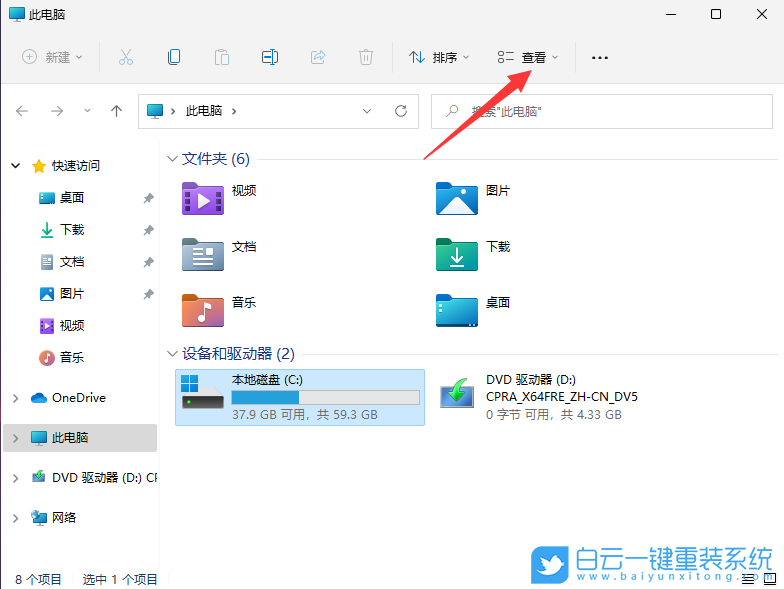This screenshot has width=784, height=589.
Task: Expand 此电脑 node in sidebar
Action: (x=16, y=438)
